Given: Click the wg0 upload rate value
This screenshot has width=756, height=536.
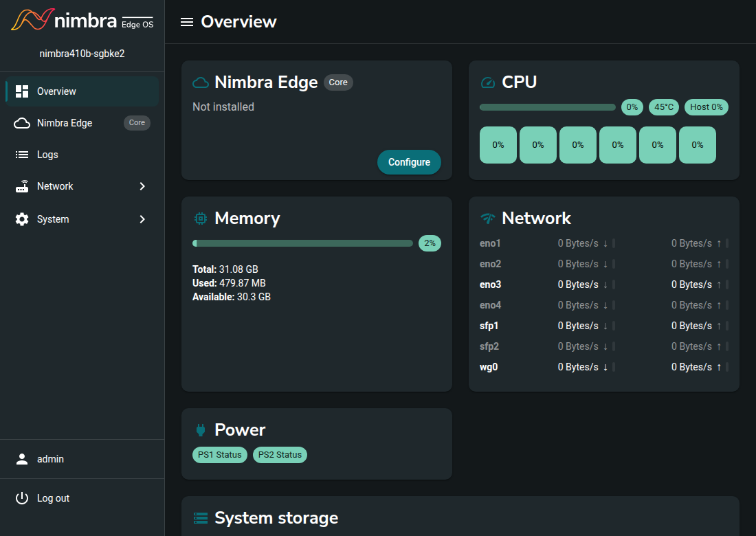Looking at the screenshot, I should [691, 367].
